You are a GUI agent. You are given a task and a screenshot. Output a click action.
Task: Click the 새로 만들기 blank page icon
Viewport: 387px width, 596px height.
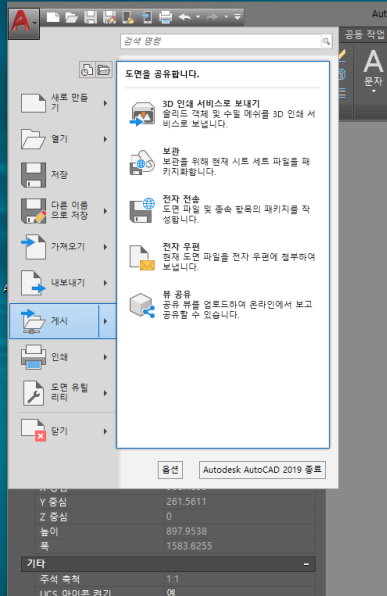click(x=33, y=103)
